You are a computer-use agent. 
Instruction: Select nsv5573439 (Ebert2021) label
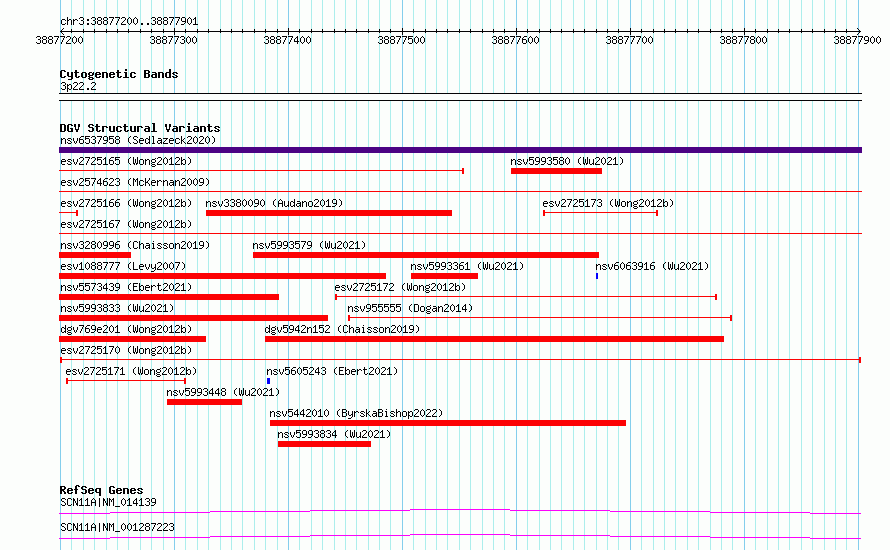[x=126, y=287]
